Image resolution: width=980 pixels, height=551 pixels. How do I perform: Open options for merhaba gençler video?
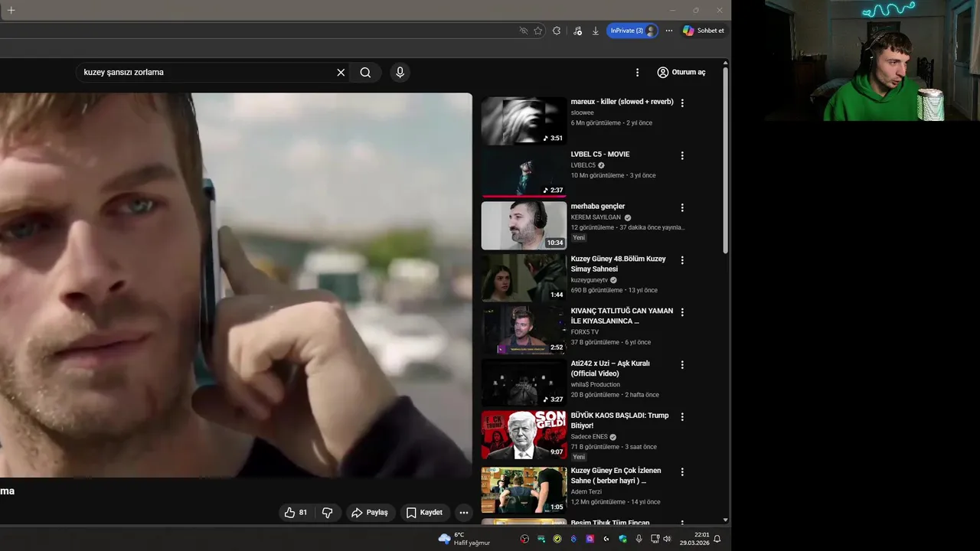(x=682, y=207)
